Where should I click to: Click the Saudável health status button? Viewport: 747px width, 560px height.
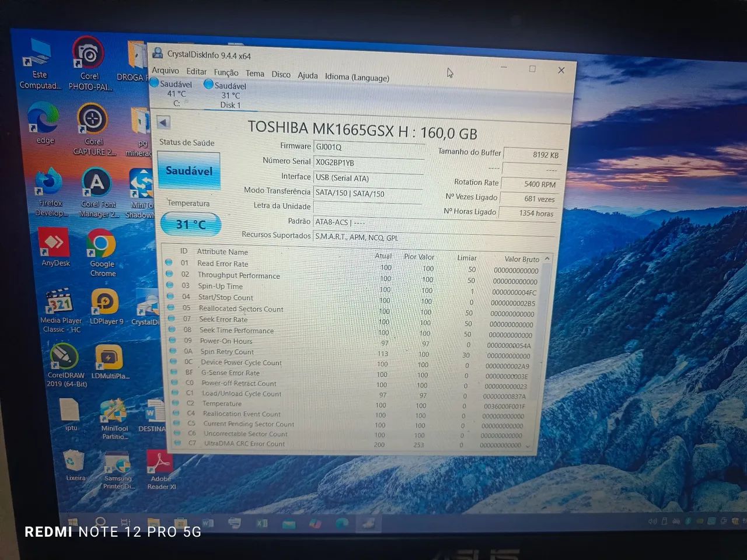tap(188, 170)
